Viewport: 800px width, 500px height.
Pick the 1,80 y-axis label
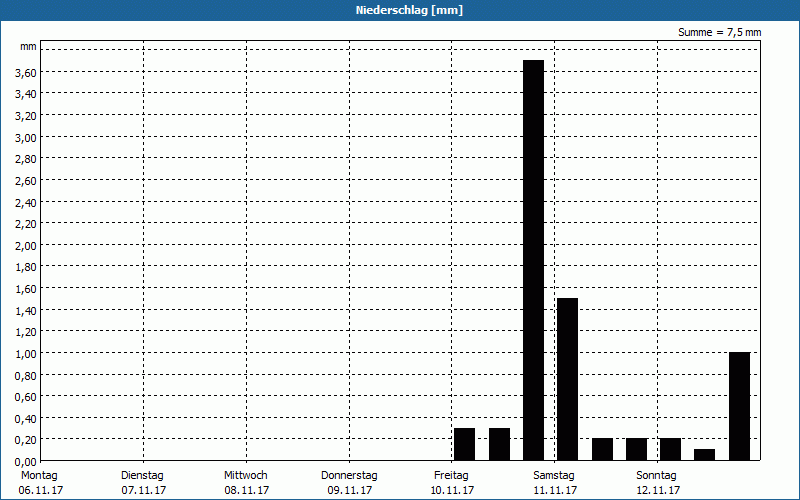[26, 267]
